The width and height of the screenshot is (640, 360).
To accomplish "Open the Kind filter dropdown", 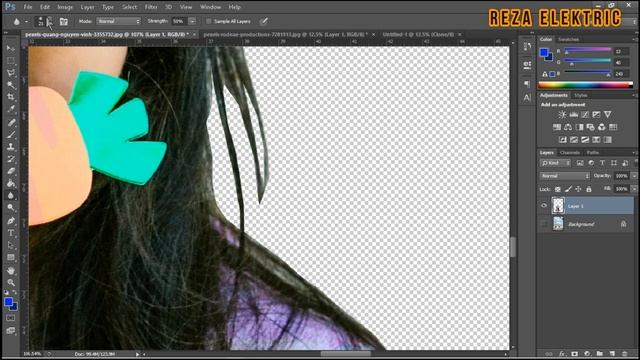I will 555,163.
